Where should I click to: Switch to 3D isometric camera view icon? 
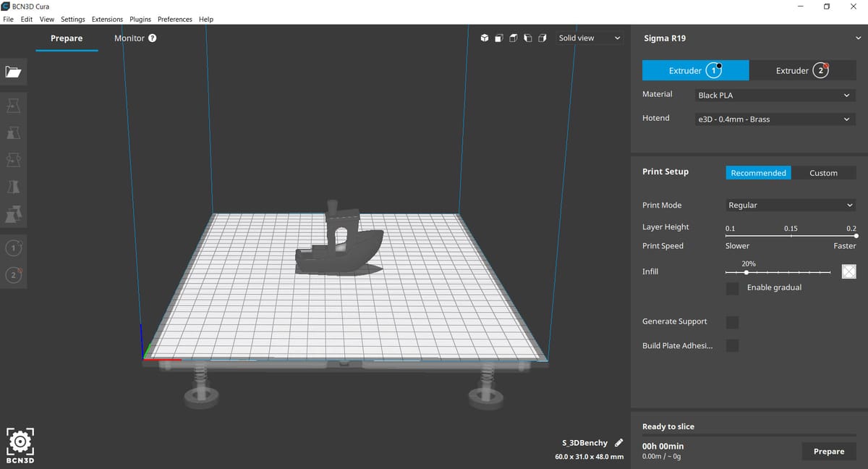(x=485, y=38)
